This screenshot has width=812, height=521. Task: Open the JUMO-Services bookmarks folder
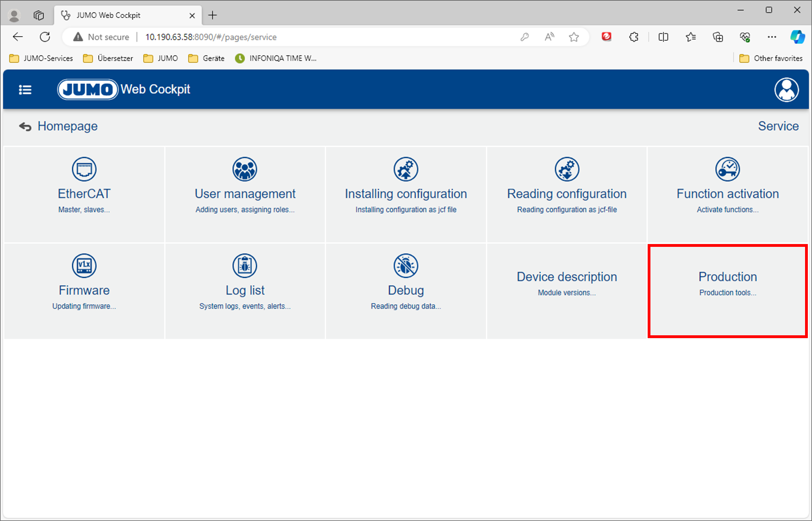(42, 58)
